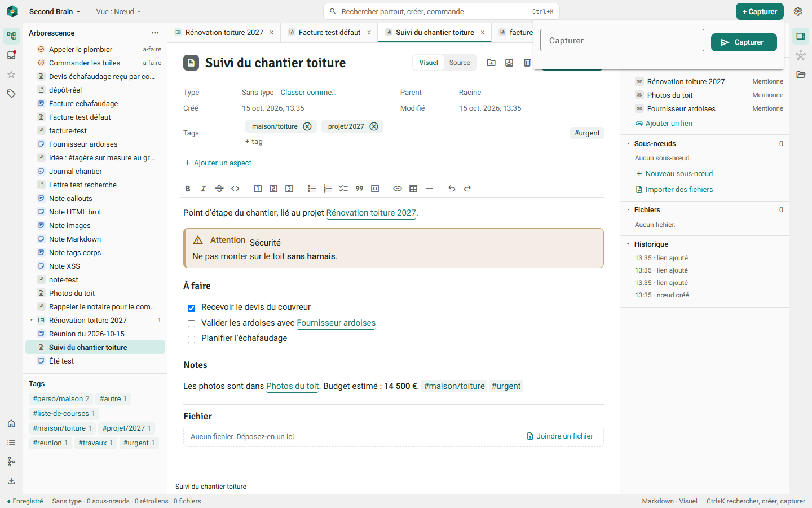Screen dimensions: 812x508
Task: Apply heading level 3
Action: [289, 189]
